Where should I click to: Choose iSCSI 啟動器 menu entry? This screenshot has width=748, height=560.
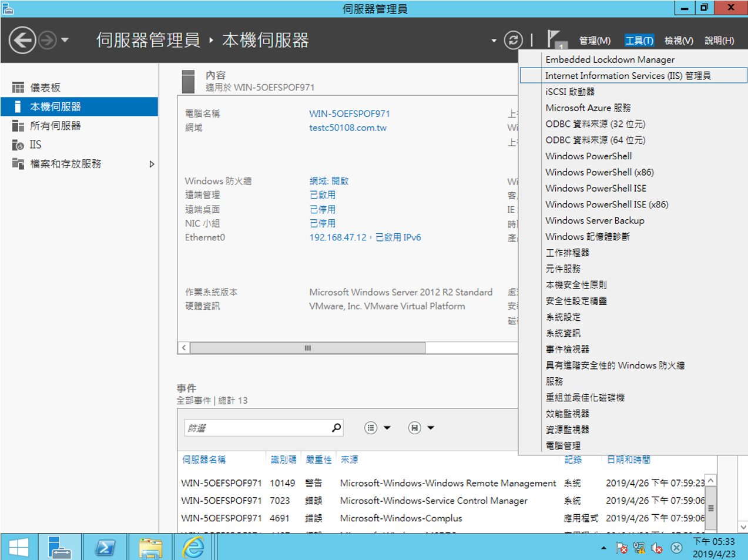[x=633, y=92]
